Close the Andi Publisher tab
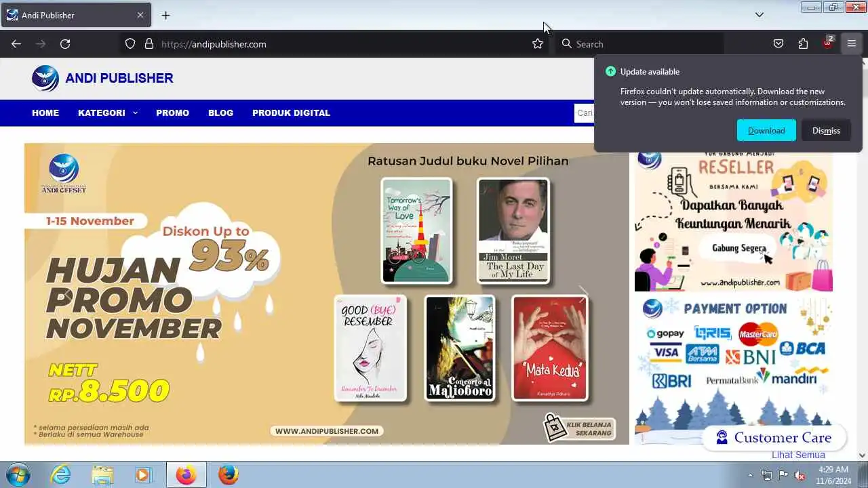868x488 pixels. 140,15
